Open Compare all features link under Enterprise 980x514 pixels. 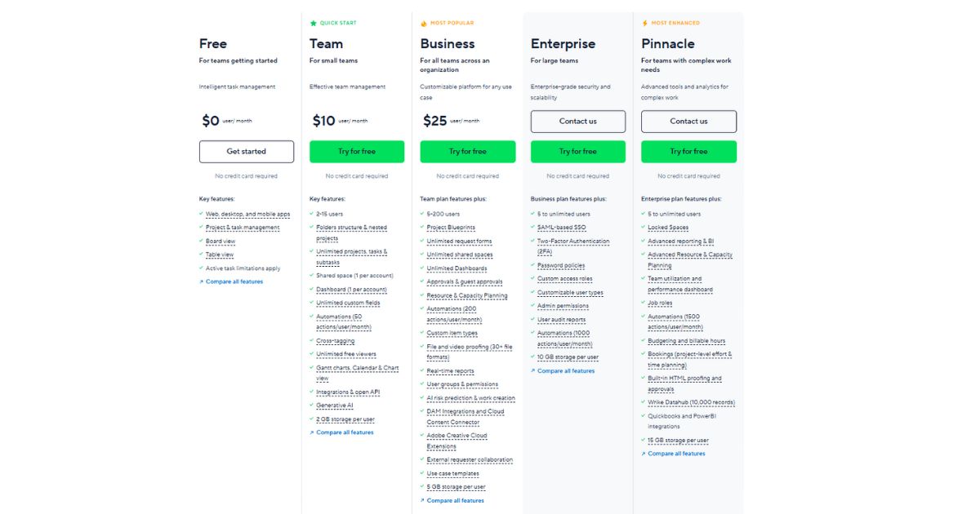point(566,371)
